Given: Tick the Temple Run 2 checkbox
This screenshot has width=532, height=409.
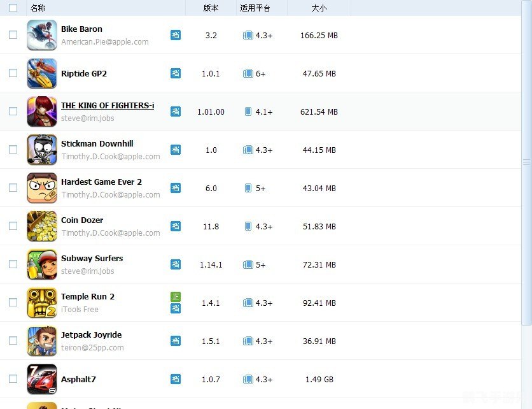Looking at the screenshot, I should click(x=13, y=303).
